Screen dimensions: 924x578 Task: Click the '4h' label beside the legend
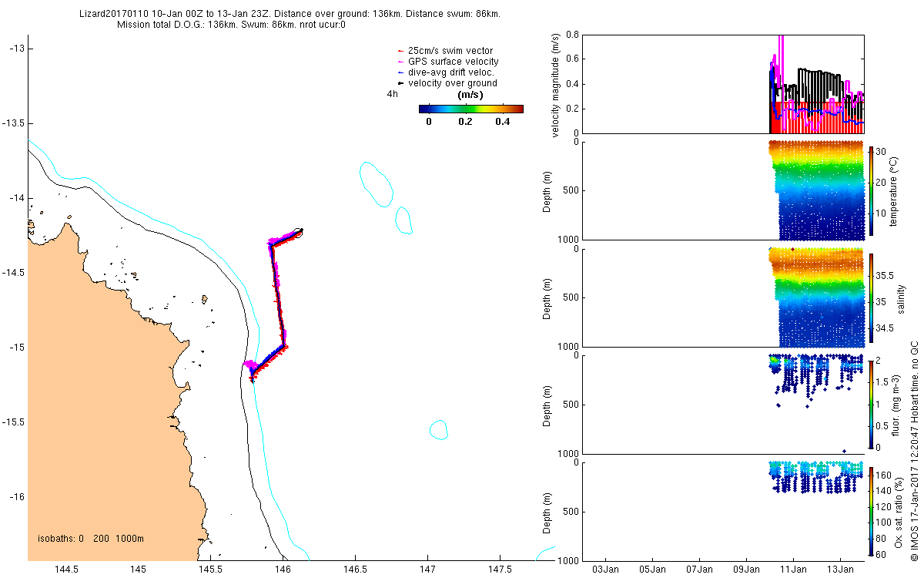click(x=393, y=94)
